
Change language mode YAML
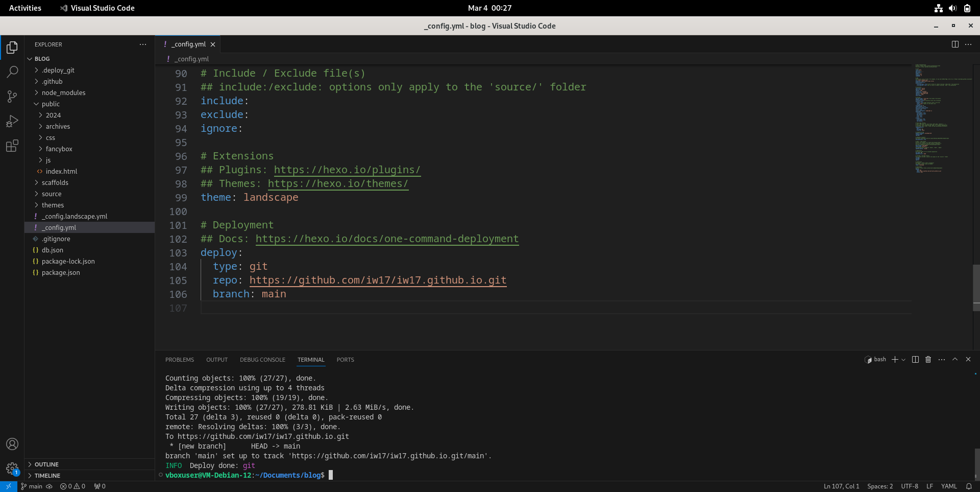(949, 486)
